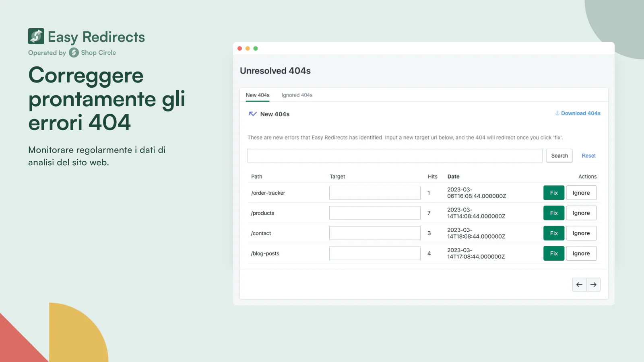
Task: Click the Shop Circle logo icon
Action: tap(74, 53)
